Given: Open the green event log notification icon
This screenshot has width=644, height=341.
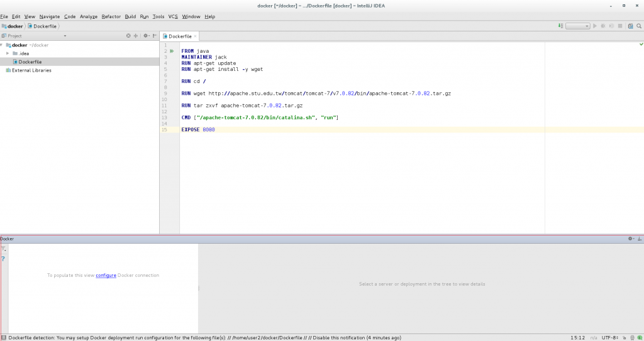Looking at the screenshot, I should point(640,338).
